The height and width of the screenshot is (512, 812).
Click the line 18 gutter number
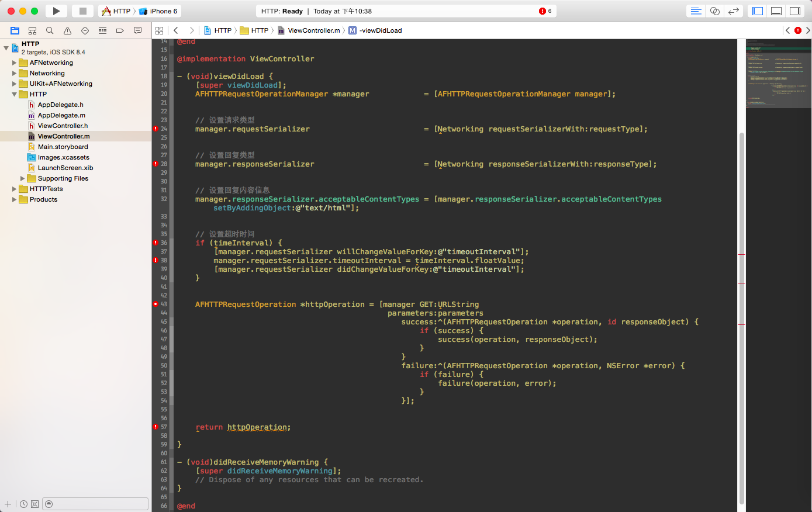click(x=164, y=76)
